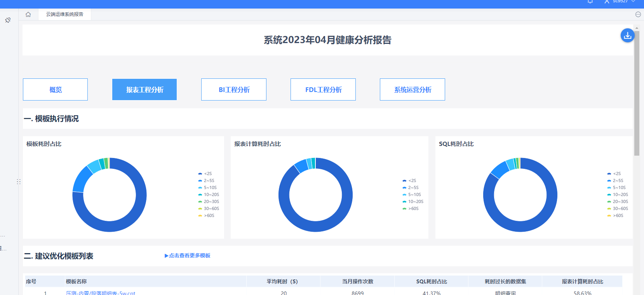Click the 报表计算耗时占比 chart title
Viewport: 644px width, 295px height.
click(x=258, y=144)
